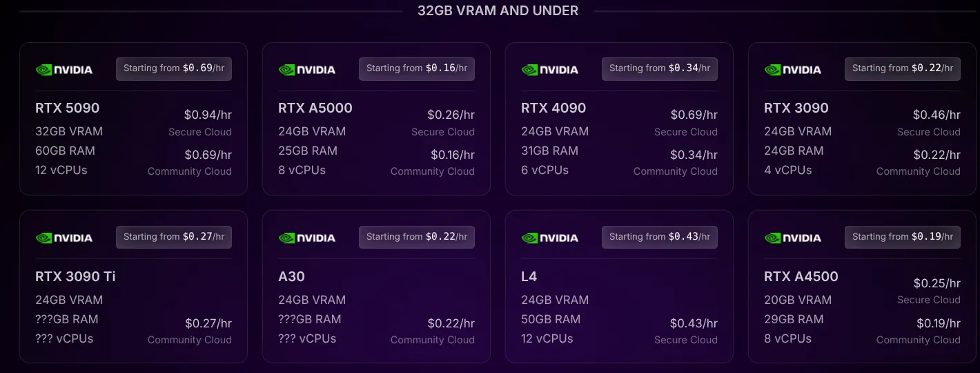Click the NVIDIA logo on A30 card
The height and width of the screenshot is (373, 980).
[307, 238]
